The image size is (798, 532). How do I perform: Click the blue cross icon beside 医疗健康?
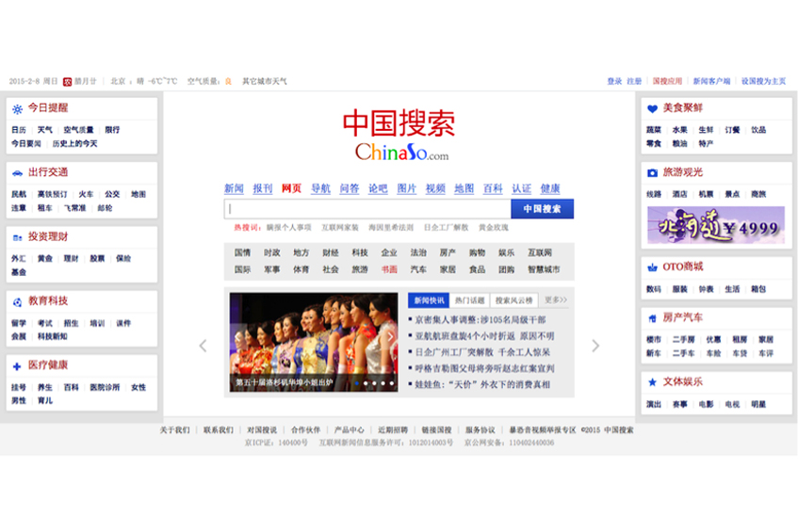point(17,366)
